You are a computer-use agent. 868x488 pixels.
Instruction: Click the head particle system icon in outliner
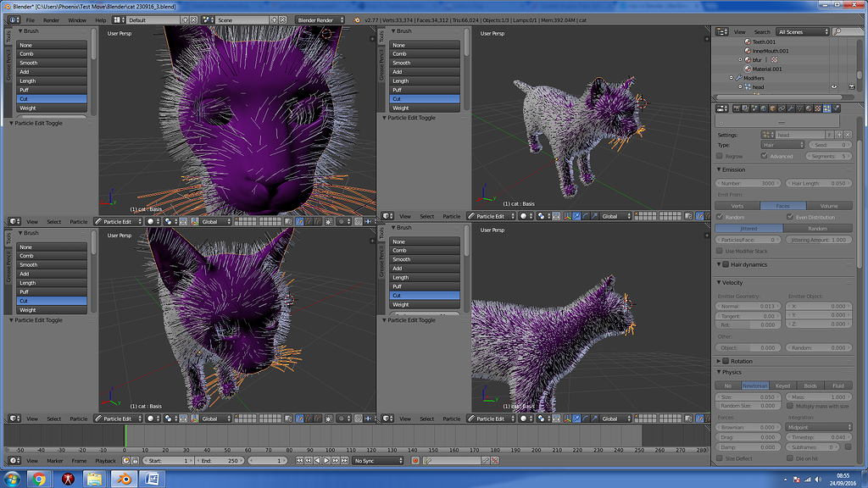(x=748, y=87)
